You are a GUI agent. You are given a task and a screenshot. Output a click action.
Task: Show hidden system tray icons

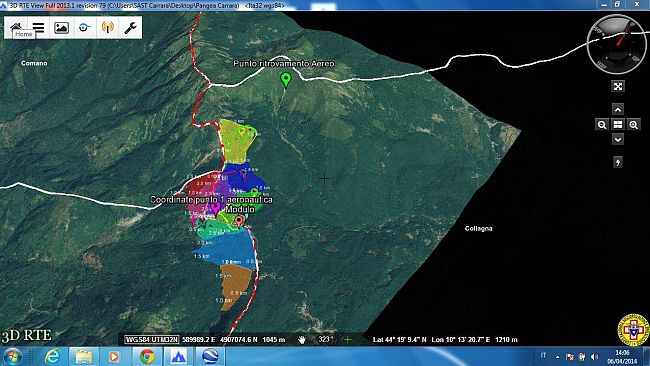[558, 356]
